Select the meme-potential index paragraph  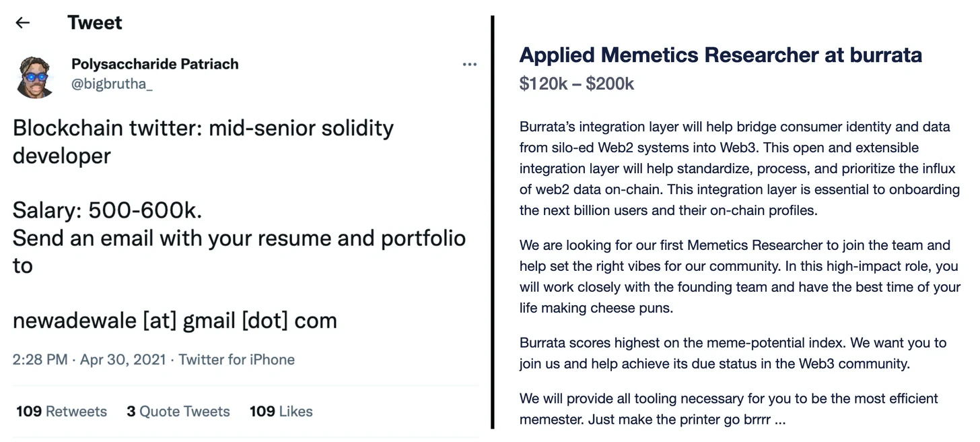click(x=733, y=353)
